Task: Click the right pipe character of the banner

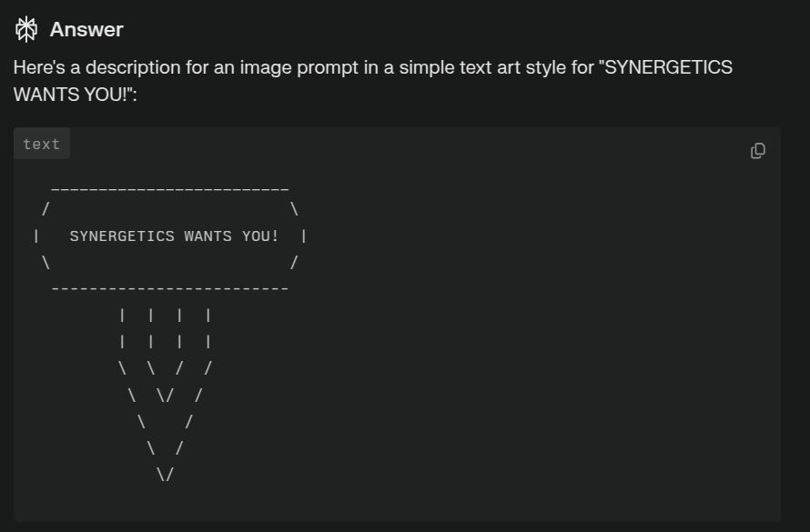Action: [x=304, y=236]
